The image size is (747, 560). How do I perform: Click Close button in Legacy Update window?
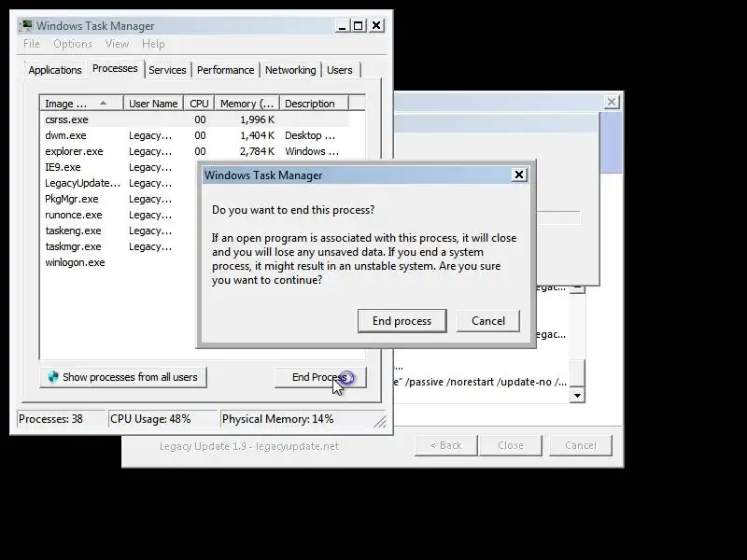tap(510, 445)
